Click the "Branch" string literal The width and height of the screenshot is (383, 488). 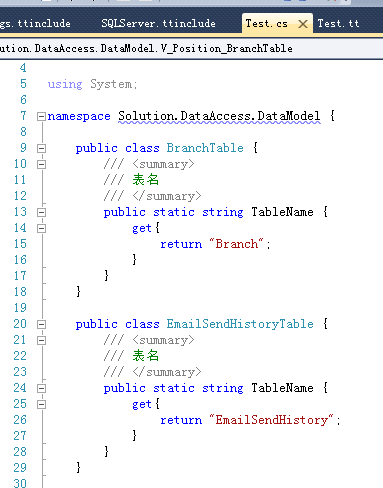coord(237,244)
